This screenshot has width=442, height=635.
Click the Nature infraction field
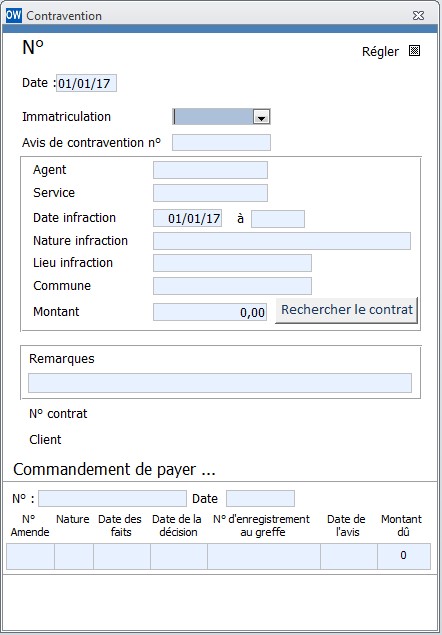click(x=282, y=241)
